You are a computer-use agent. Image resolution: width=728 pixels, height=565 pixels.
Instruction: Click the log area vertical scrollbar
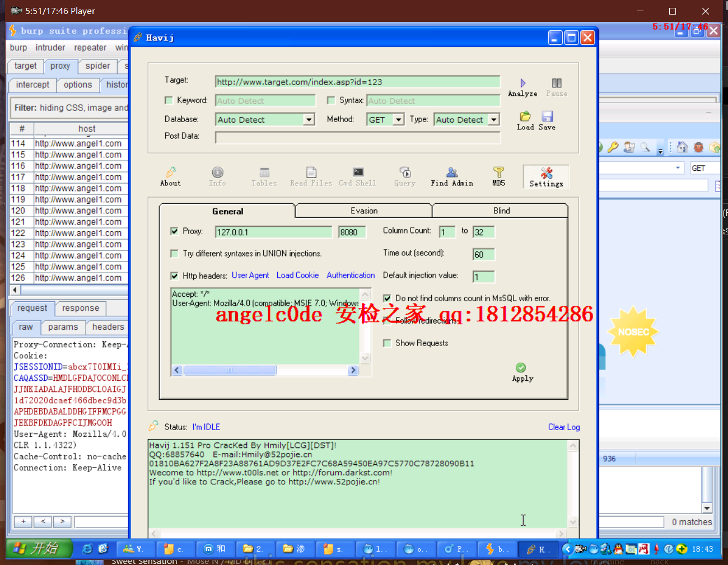(573, 483)
